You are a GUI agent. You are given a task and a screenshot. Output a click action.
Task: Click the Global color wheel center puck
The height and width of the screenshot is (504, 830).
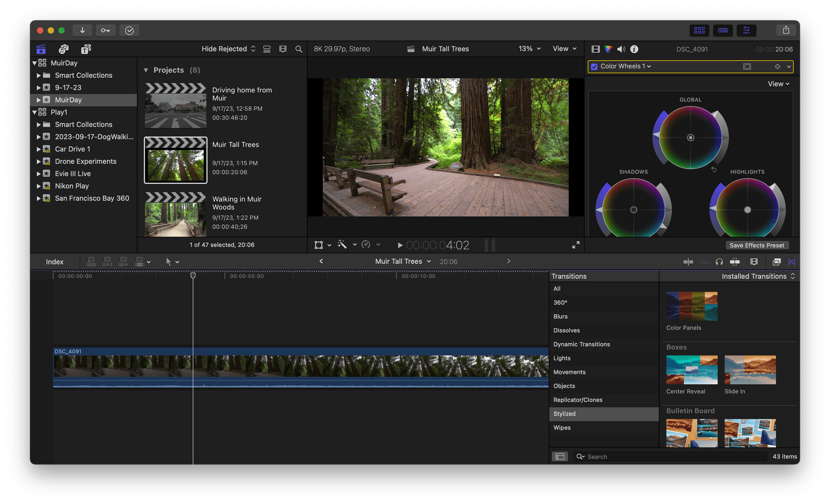coord(690,137)
